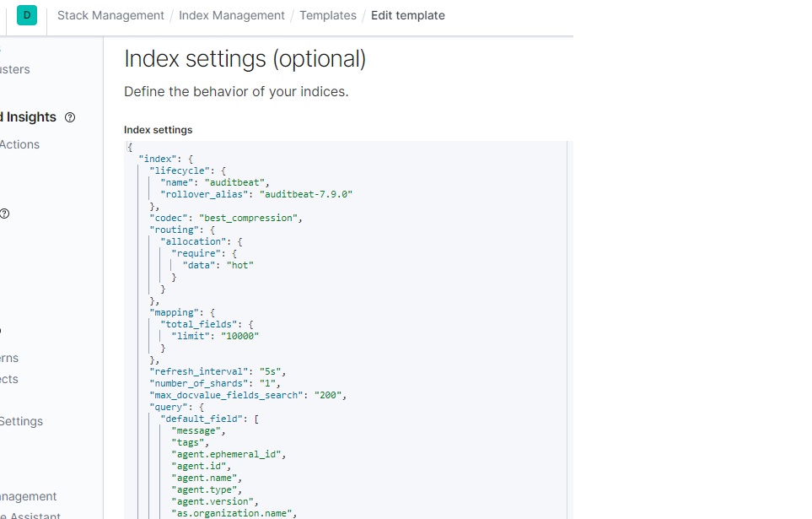Viewport: 812px width, 519px height.
Task: Click the Edit template breadcrumb
Action: pos(408,15)
